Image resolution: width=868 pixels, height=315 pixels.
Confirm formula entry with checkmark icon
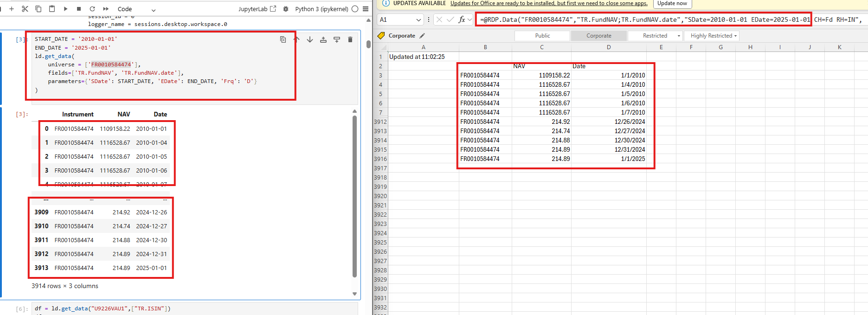(x=450, y=19)
